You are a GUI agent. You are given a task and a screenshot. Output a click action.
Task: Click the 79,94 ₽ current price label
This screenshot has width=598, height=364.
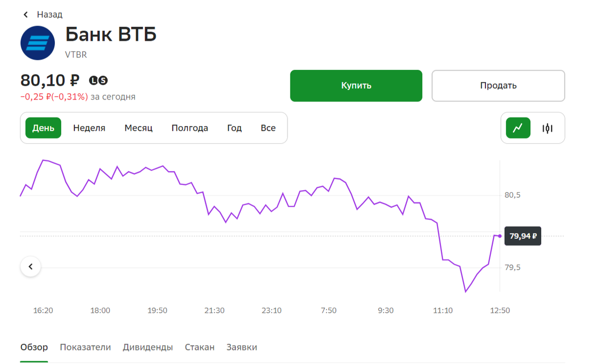(x=523, y=236)
